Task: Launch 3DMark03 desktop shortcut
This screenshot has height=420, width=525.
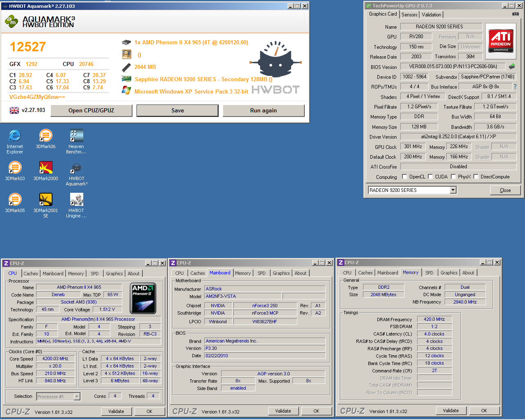Action: pos(15,171)
